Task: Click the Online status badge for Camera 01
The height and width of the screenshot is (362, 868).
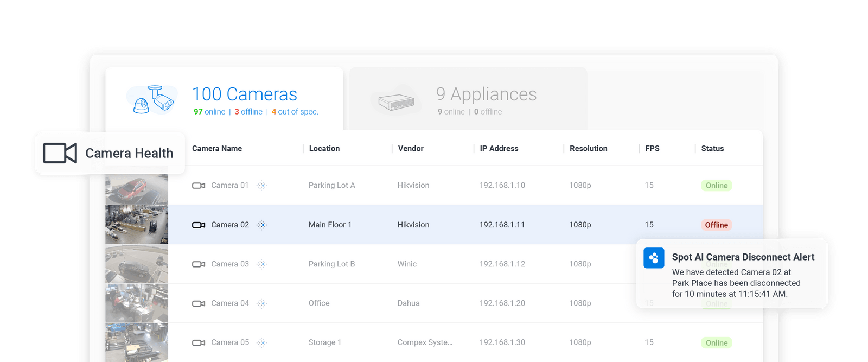Action: point(716,186)
